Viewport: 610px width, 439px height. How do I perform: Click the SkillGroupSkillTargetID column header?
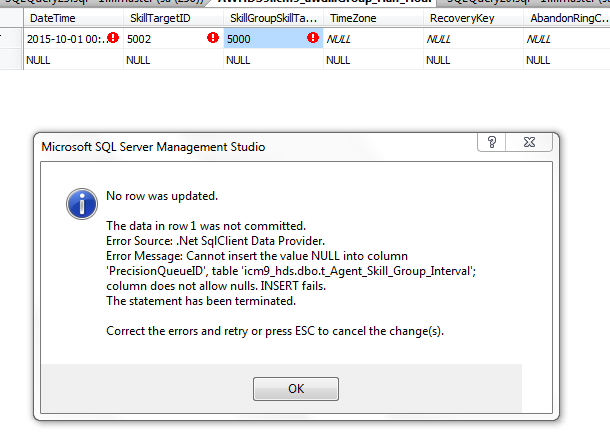point(272,19)
